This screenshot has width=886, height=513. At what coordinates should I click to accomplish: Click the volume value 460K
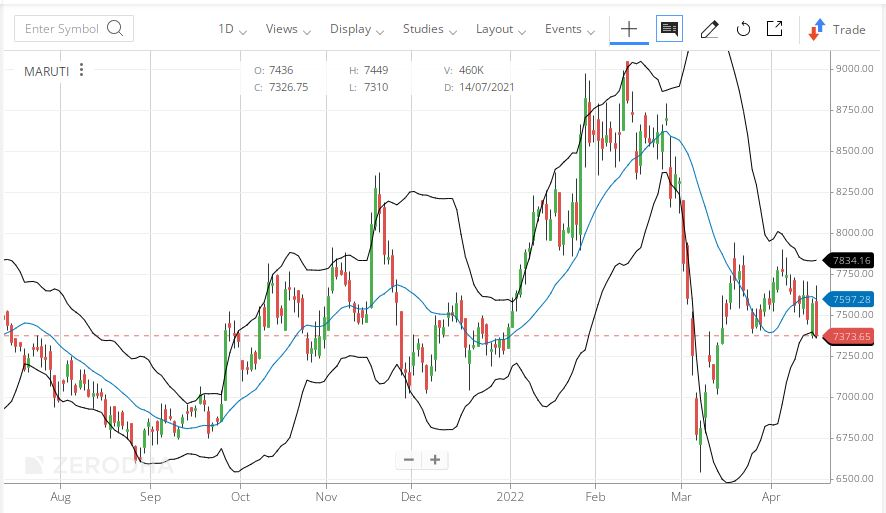(471, 70)
